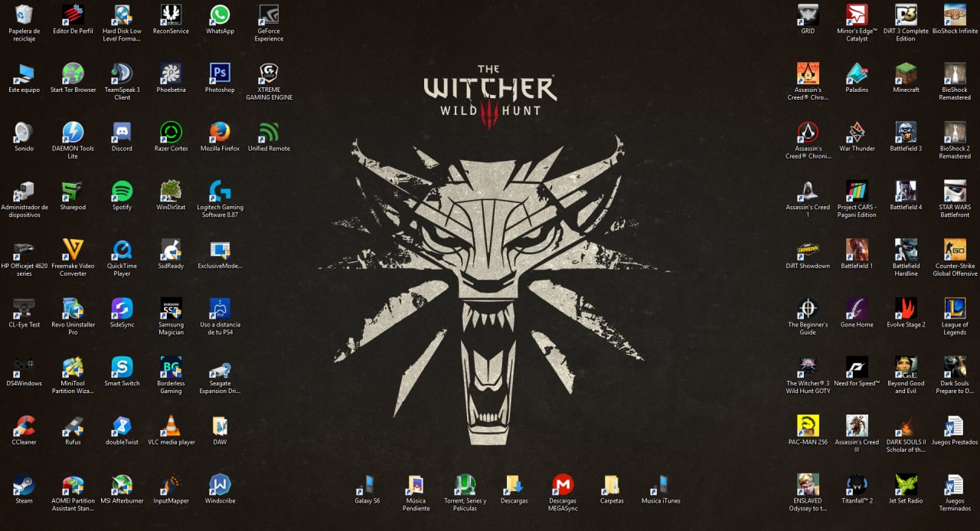Launch GeForce Experience
This screenshot has height=531, width=980.
[x=269, y=15]
